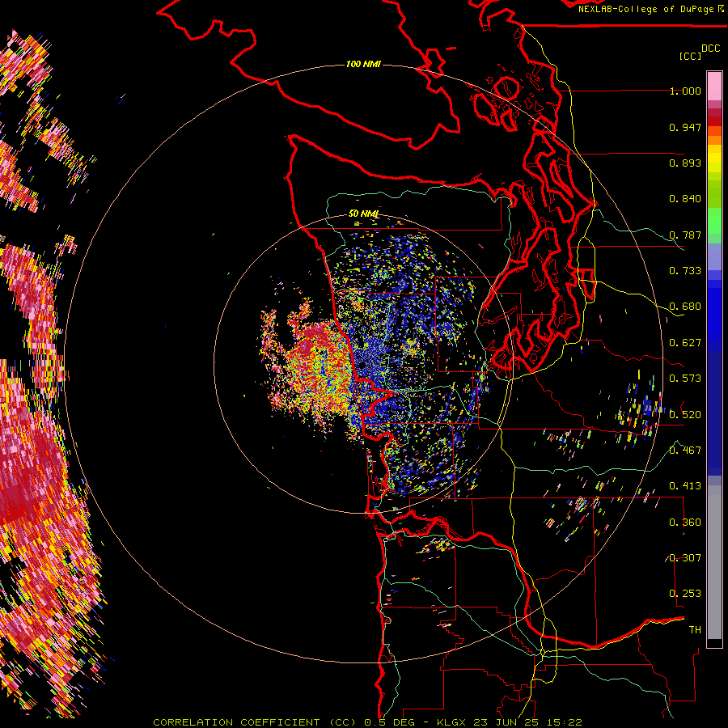Image resolution: width=728 pixels, height=728 pixels.
Task: Click the 0.520 color scale label
Action: click(685, 415)
